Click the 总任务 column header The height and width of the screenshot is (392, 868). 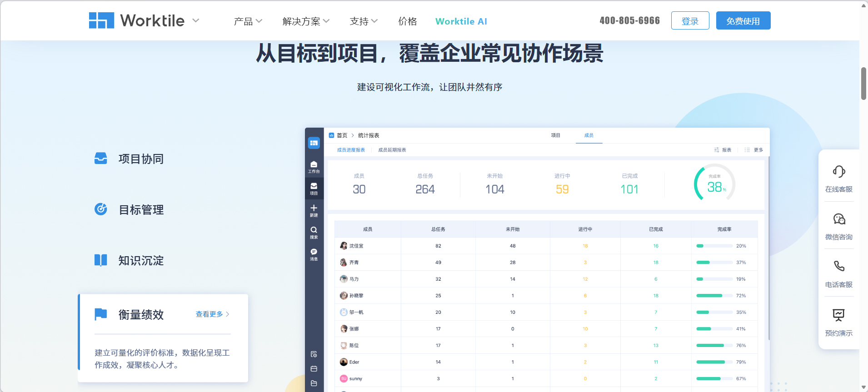pos(438,229)
